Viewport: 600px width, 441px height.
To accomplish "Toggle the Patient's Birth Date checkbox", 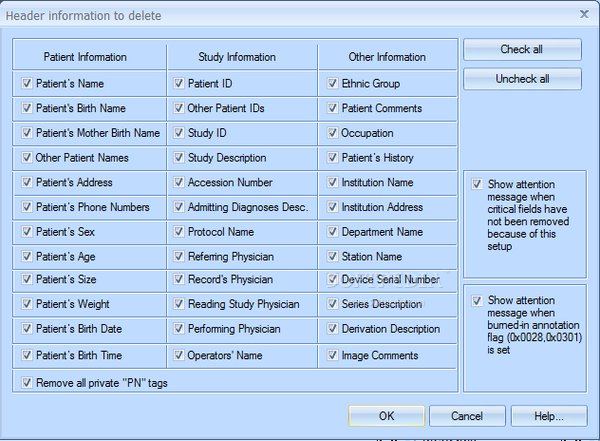I will click(x=26, y=330).
